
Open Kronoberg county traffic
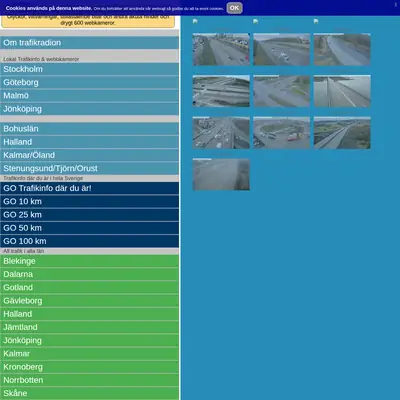tap(89, 367)
